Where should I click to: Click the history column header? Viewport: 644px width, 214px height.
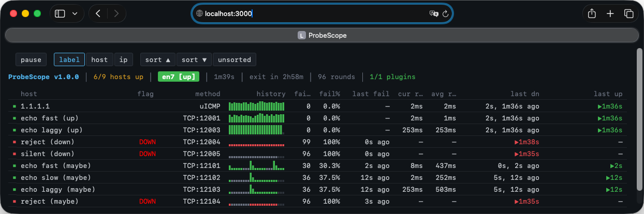coord(271,94)
